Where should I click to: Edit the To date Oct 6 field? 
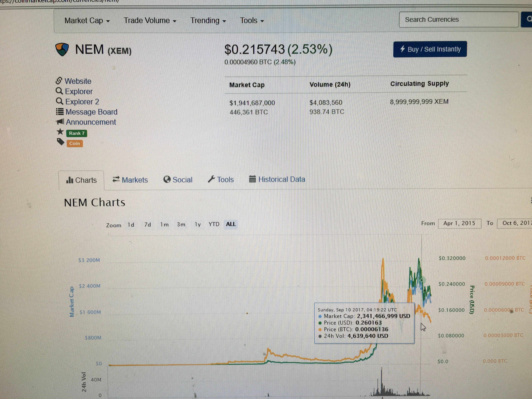tap(514, 223)
